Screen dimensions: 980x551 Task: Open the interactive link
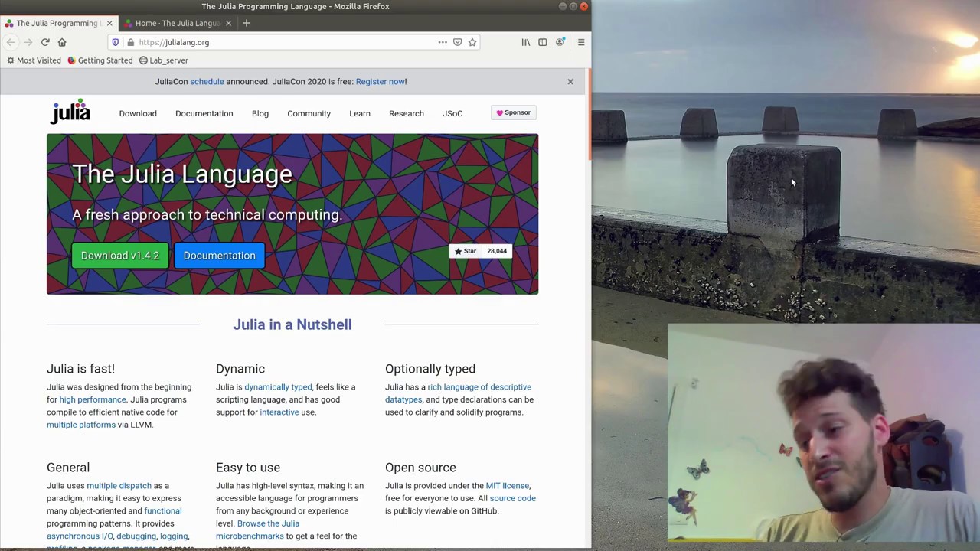(279, 412)
